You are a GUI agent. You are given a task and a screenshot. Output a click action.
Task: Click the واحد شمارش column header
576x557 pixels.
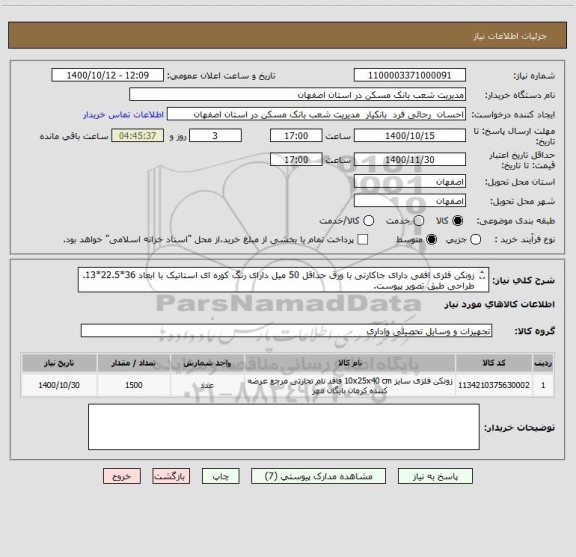207,363
